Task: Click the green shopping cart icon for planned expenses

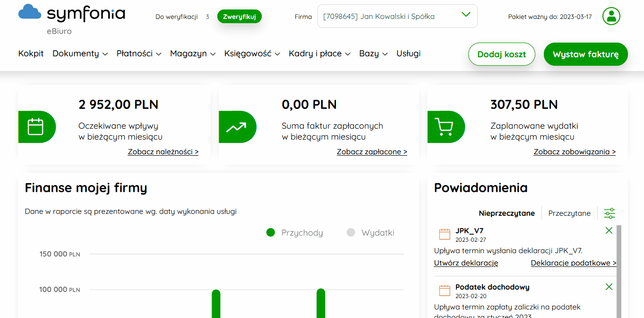Action: (x=446, y=127)
